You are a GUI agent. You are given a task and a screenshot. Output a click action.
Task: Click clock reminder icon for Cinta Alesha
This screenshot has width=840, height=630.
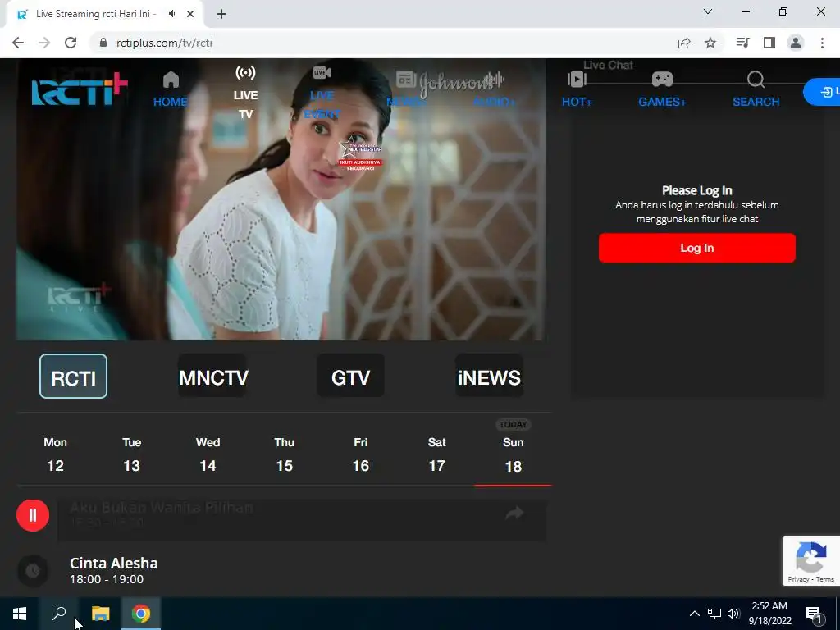coord(33,571)
